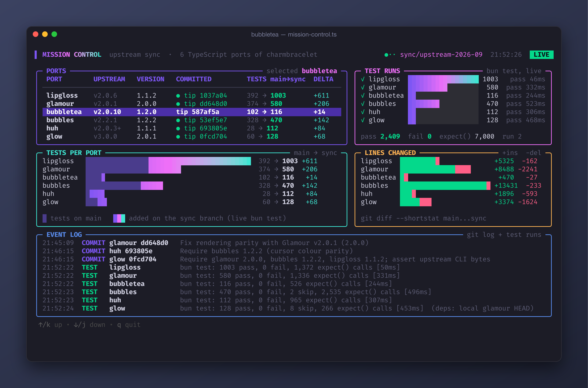Viewport: 588px width, 388px height.
Task: Click the glow checkmark in TEST RUNS
Action: pos(363,120)
